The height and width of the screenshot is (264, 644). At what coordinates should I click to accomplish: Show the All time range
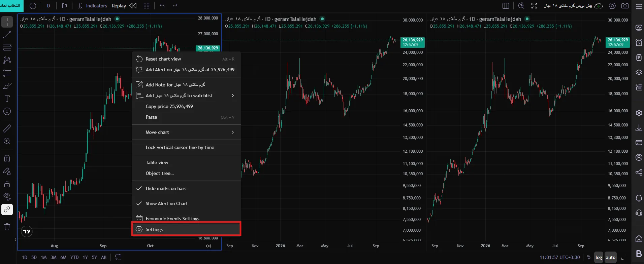click(104, 257)
